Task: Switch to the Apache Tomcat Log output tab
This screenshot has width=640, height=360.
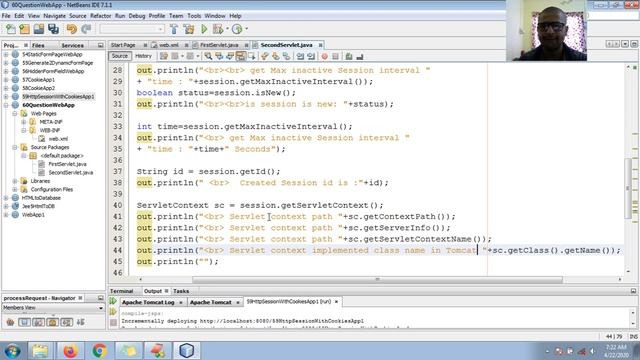Action: click(x=148, y=302)
